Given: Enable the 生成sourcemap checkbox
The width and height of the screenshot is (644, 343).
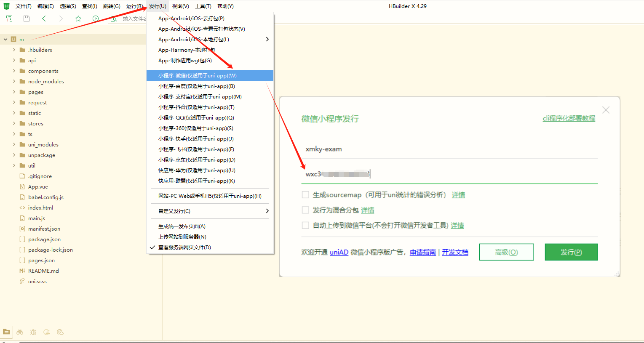Looking at the screenshot, I should click(305, 195).
